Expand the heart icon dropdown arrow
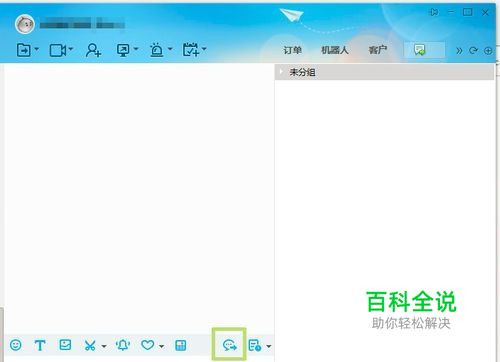Image resolution: width=500 pixels, height=362 pixels. tap(161, 346)
